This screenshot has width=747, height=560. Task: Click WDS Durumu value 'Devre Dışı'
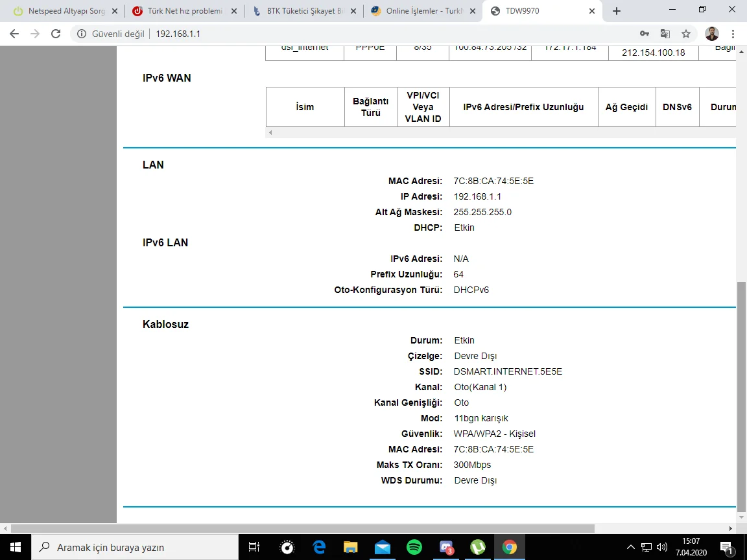click(475, 480)
